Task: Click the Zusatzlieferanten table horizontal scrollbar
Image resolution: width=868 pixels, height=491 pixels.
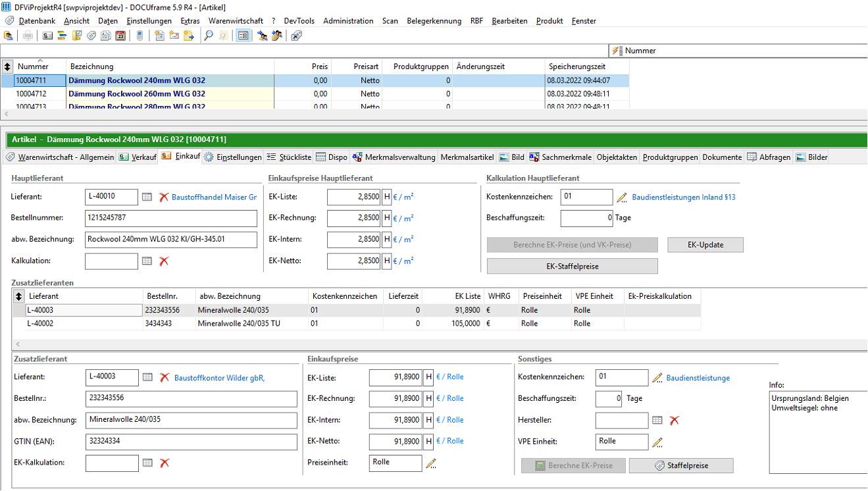Action: tap(440, 344)
